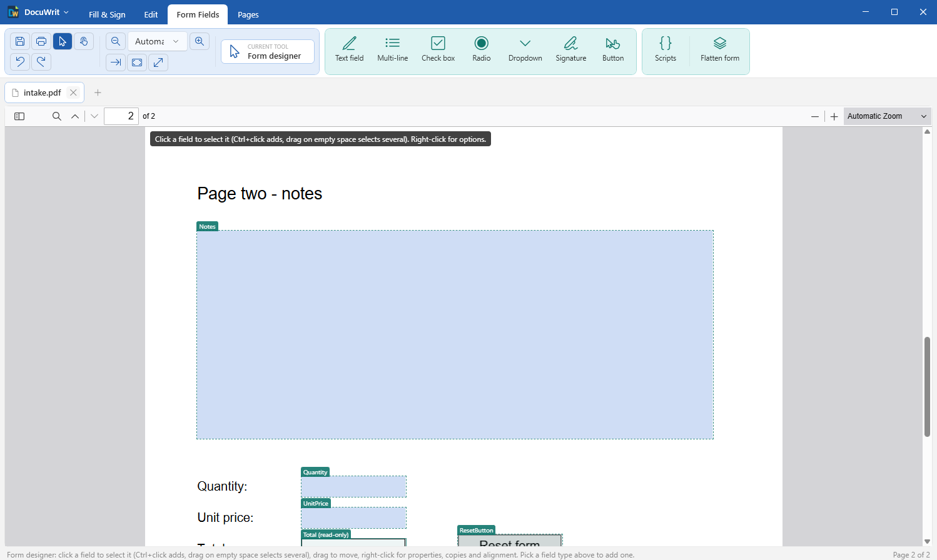
Task: Activate the arrow selection tool
Action: point(63,41)
